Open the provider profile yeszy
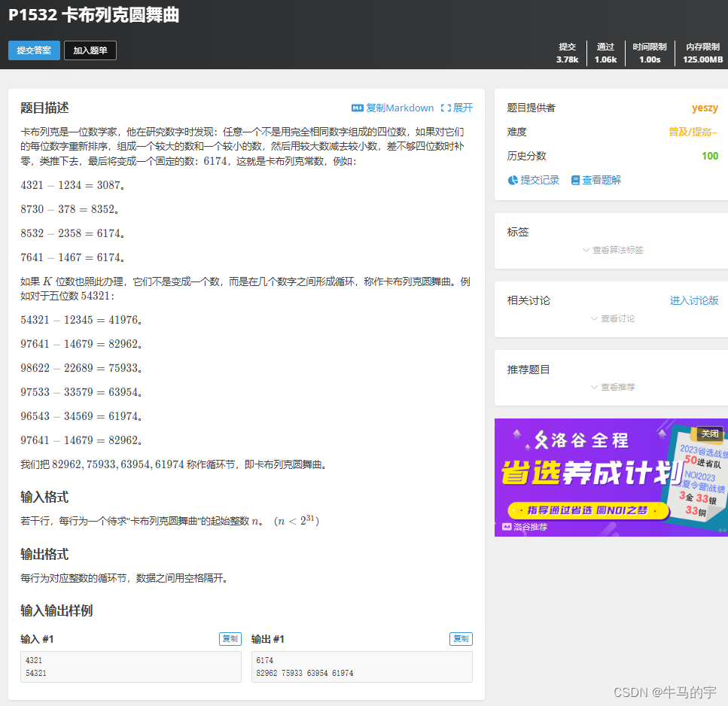Viewport: 728px width, 706px height. point(705,108)
